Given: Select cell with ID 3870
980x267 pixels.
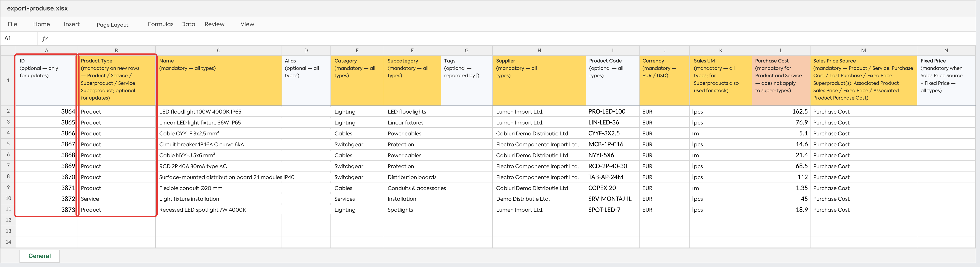Looking at the screenshot, I should tap(47, 177).
